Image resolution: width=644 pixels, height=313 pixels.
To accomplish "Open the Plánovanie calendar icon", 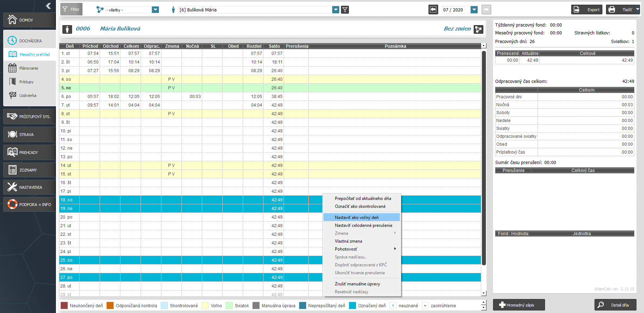I will (13, 68).
